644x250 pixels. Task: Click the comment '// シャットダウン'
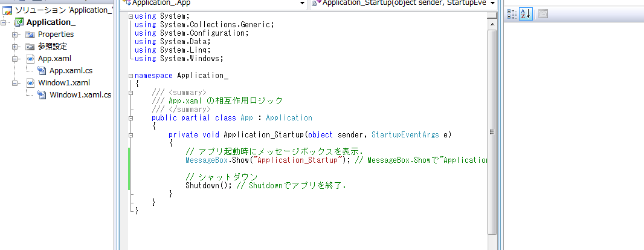[221, 177]
